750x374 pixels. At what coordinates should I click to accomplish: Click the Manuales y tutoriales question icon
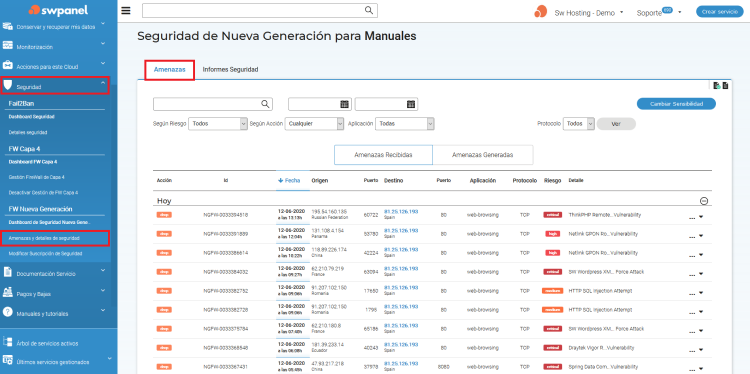[8, 311]
